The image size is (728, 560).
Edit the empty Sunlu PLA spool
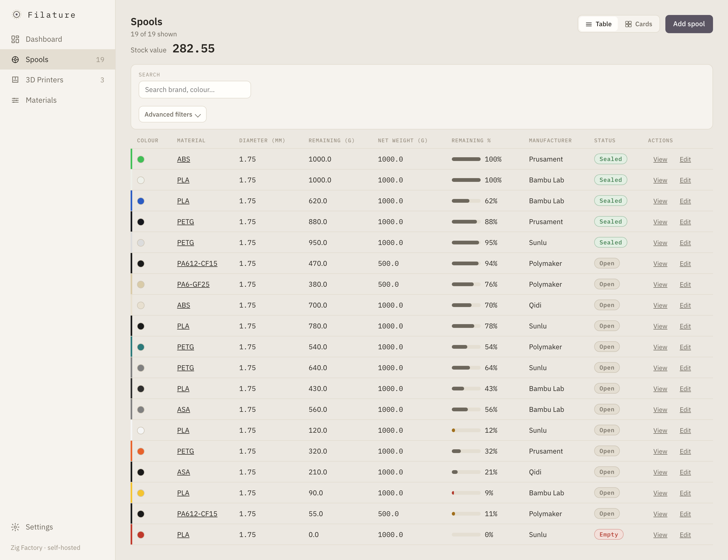point(685,535)
